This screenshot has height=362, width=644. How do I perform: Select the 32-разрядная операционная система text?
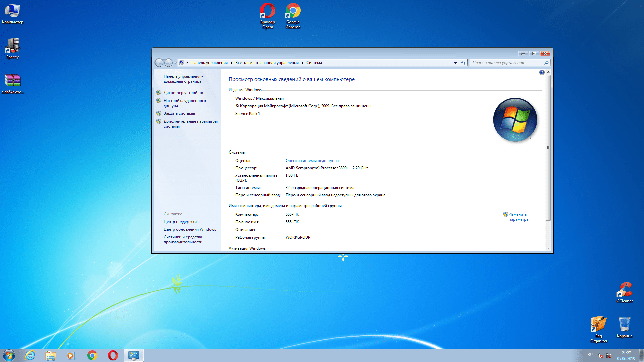320,188
